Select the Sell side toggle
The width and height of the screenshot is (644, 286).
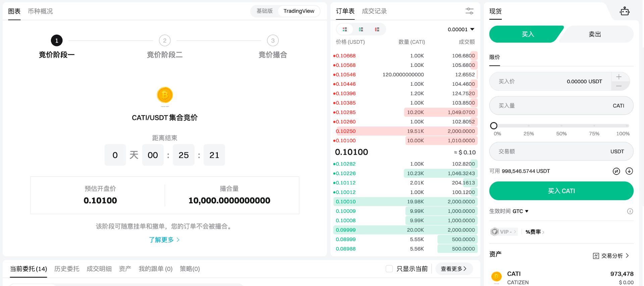point(595,34)
